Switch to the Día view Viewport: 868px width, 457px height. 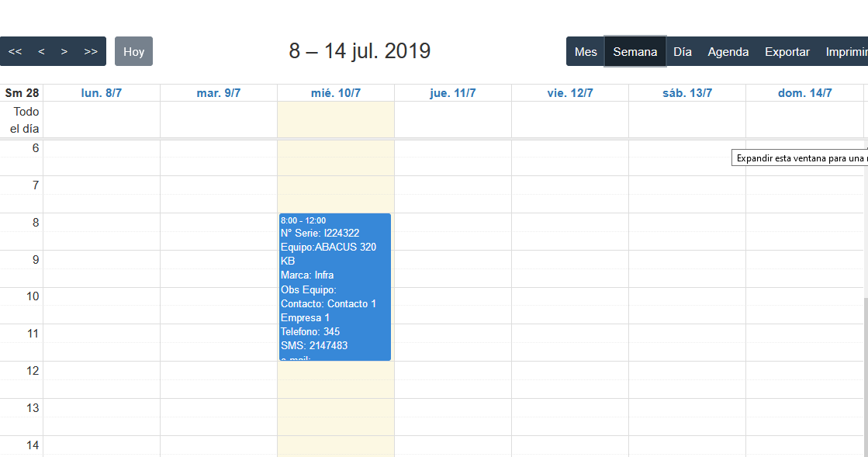[x=683, y=51]
